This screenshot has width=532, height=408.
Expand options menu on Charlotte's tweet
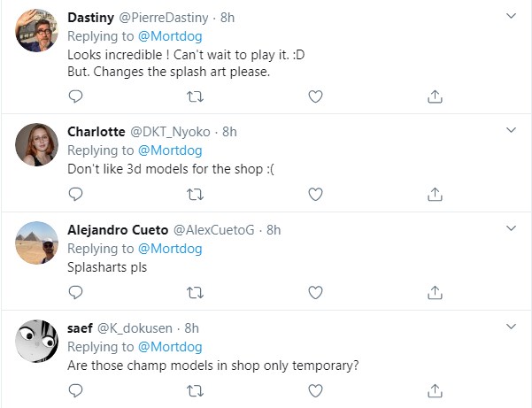tap(511, 130)
